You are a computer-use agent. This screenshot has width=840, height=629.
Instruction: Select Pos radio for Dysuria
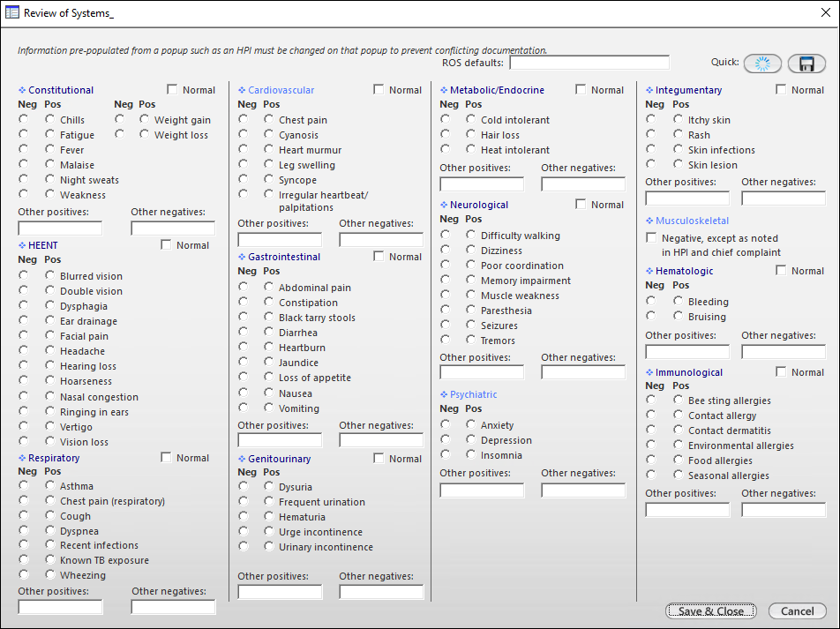[269, 486]
